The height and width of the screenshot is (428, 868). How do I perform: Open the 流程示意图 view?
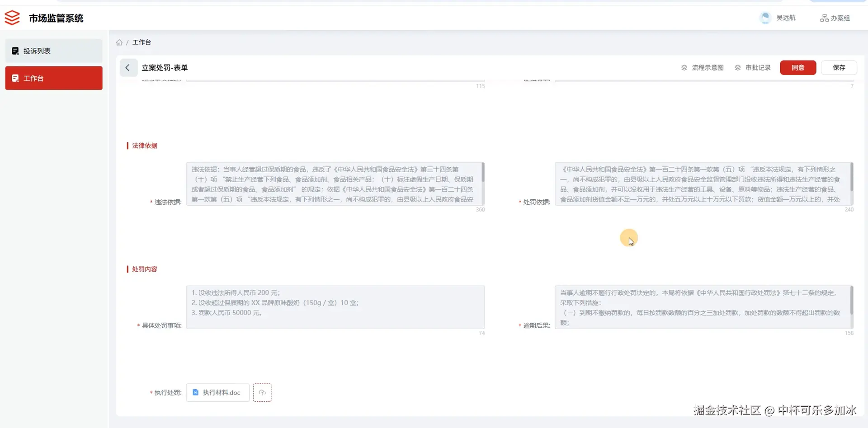702,68
